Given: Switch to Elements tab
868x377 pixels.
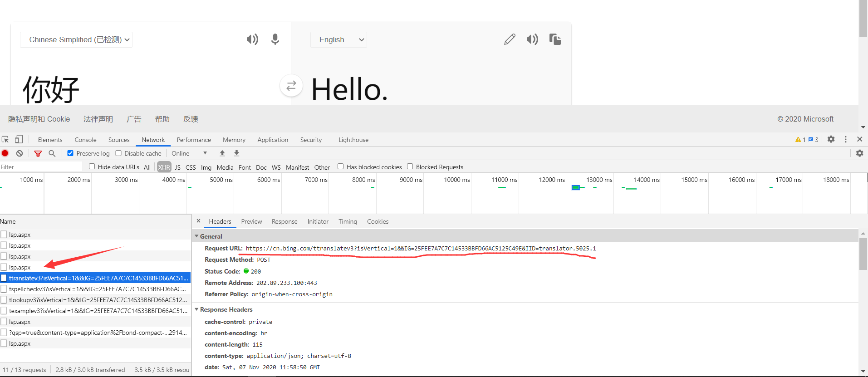Looking at the screenshot, I should (50, 140).
